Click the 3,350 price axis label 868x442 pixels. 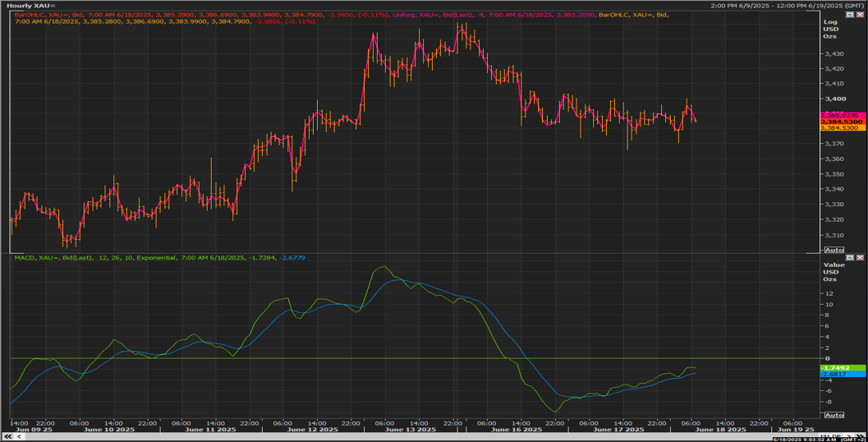point(834,174)
